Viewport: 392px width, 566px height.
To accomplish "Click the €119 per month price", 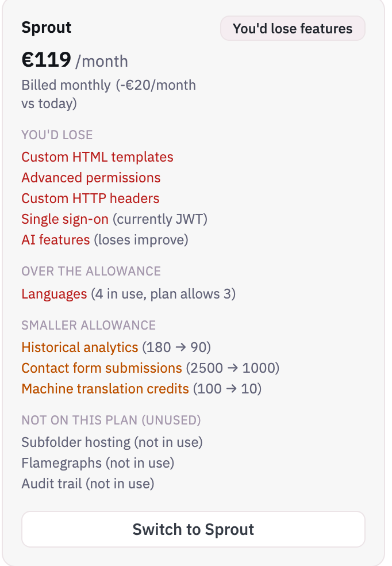I will pyautogui.click(x=75, y=60).
